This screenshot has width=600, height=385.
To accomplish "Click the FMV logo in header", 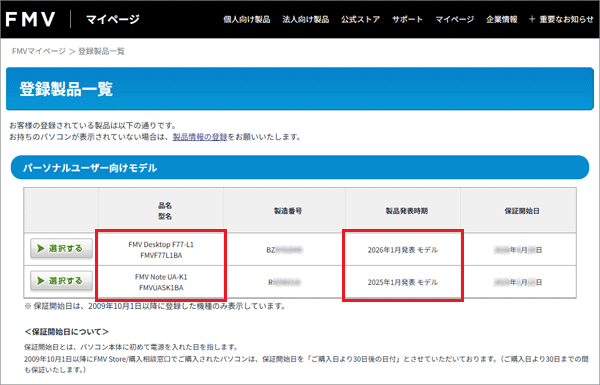I will point(31,19).
